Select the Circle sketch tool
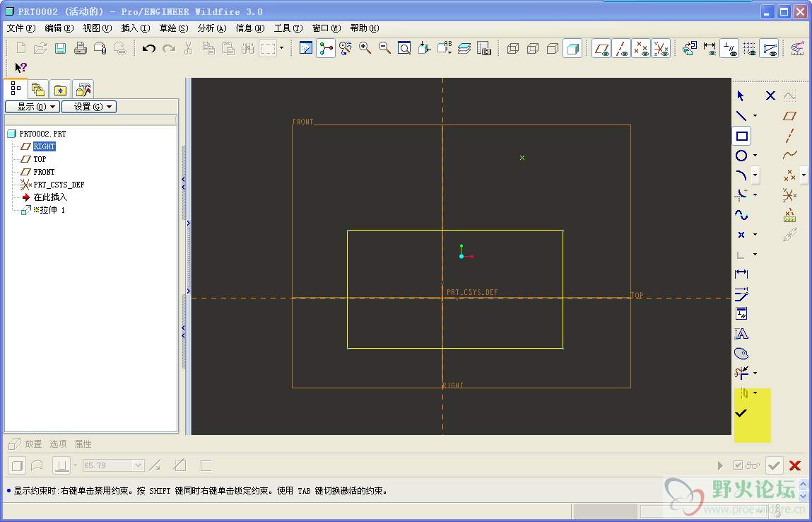The image size is (812, 522). tap(741, 156)
